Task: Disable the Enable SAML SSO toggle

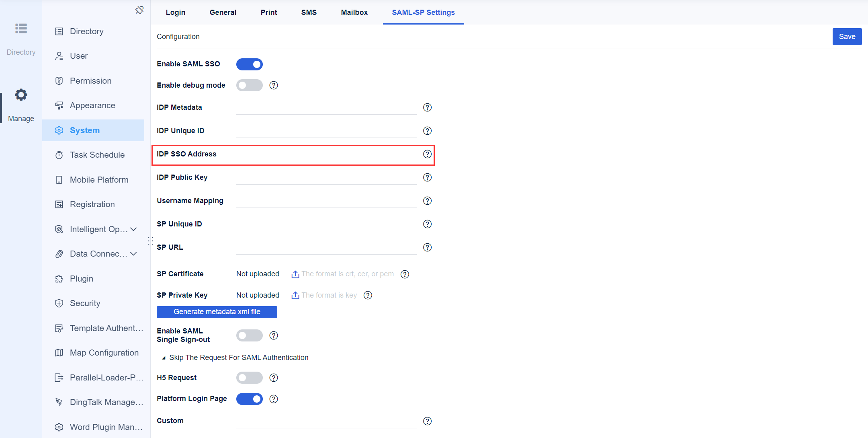Action: [x=249, y=64]
